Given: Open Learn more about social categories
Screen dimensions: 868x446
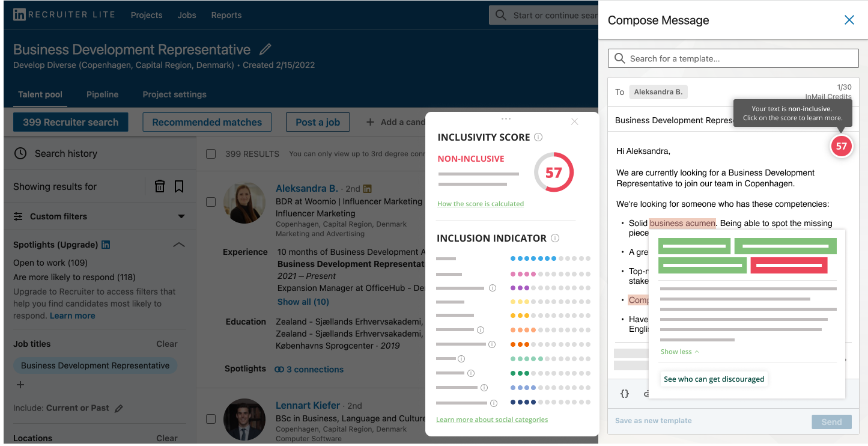Looking at the screenshot, I should [x=492, y=420].
